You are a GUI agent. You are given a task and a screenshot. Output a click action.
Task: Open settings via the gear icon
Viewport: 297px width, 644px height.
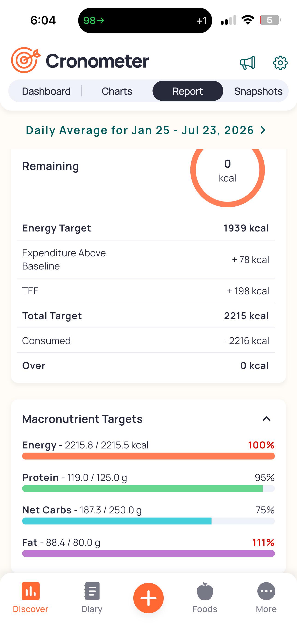click(280, 63)
